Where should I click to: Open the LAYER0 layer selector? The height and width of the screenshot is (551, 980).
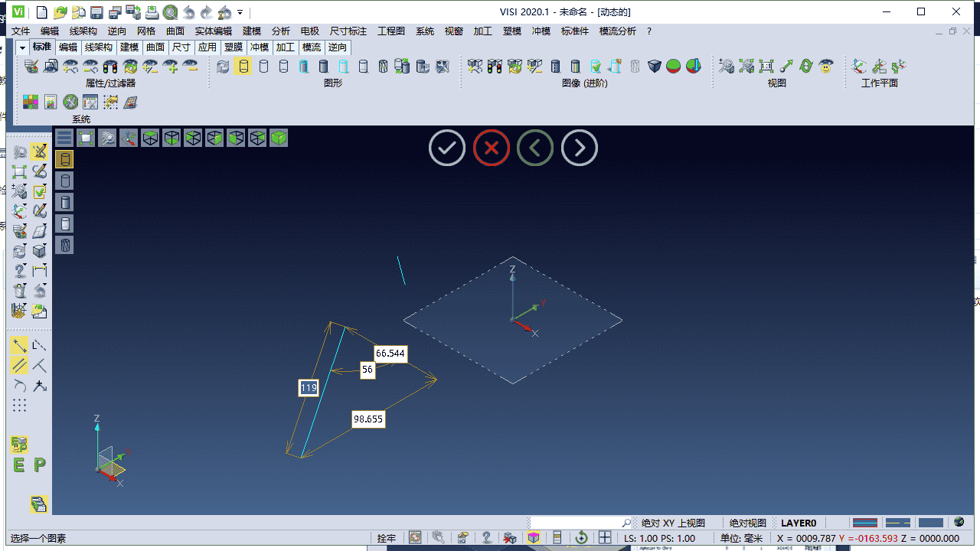coord(799,523)
